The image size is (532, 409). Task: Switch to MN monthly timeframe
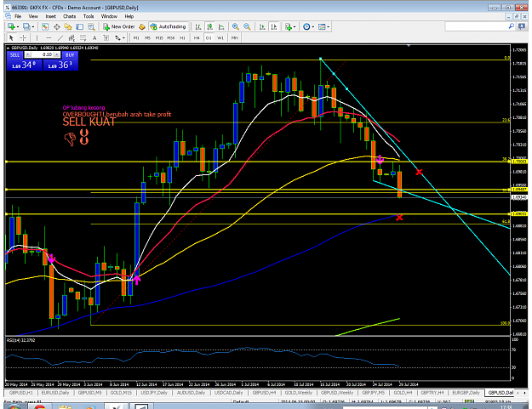click(x=234, y=38)
